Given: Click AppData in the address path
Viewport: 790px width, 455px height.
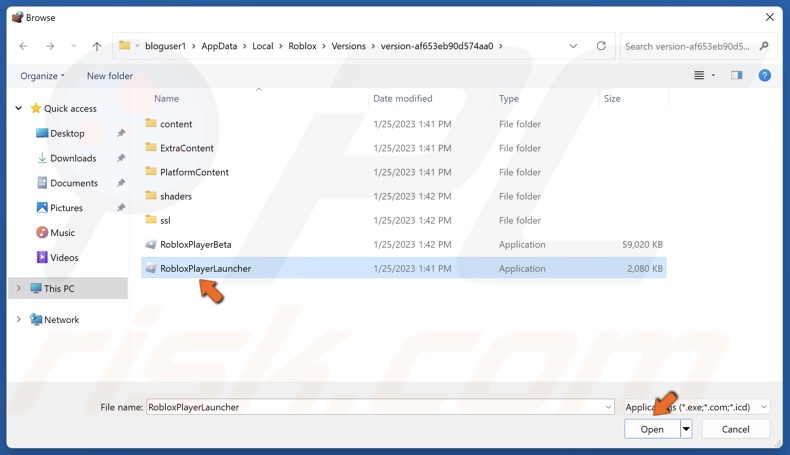Looking at the screenshot, I should click(219, 46).
